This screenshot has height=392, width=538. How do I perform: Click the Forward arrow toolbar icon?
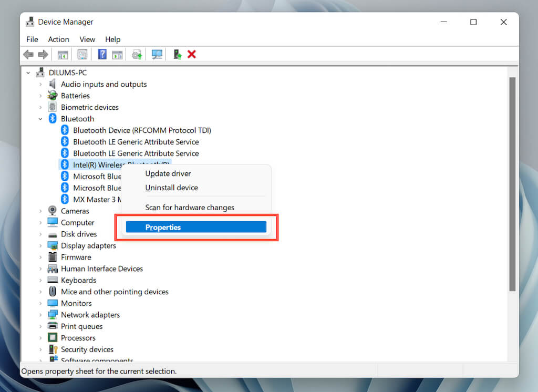point(43,54)
